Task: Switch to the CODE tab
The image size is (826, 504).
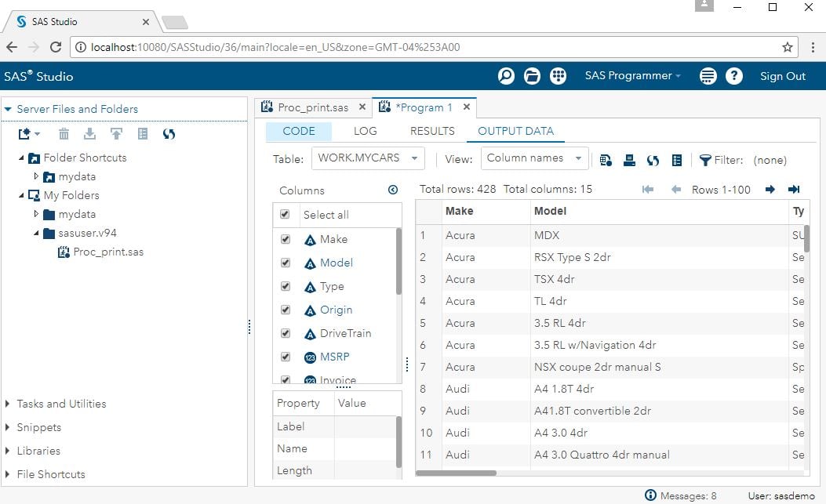Action: click(299, 131)
